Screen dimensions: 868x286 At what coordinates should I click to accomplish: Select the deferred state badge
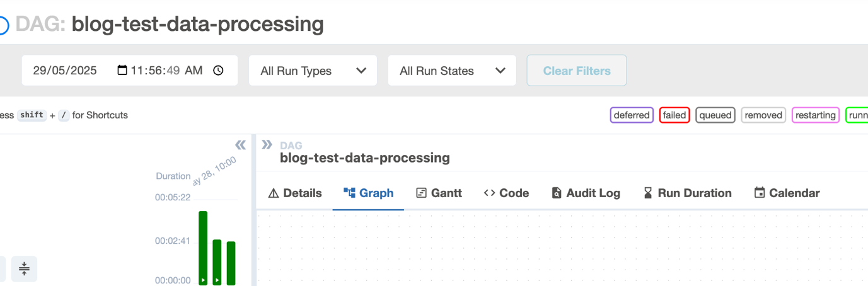pos(632,115)
